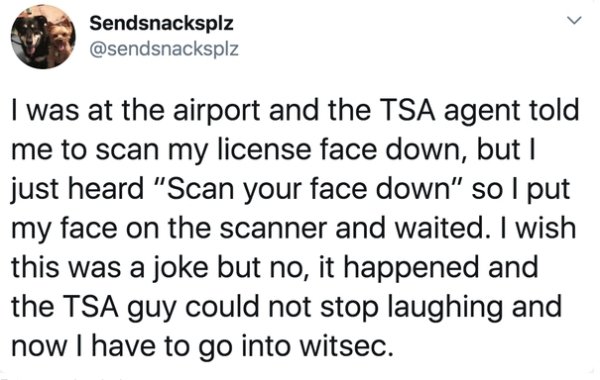Visit the @sendsnacksplz handle link

click(164, 49)
